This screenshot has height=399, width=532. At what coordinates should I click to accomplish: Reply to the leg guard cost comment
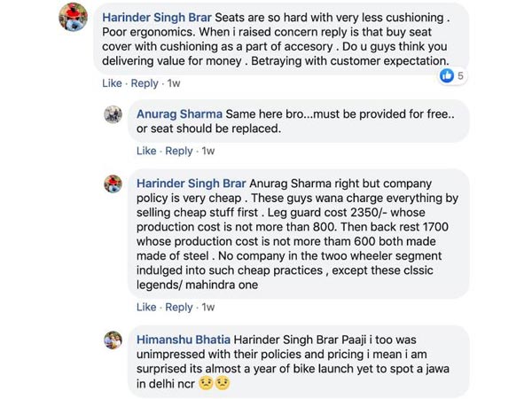(179, 307)
